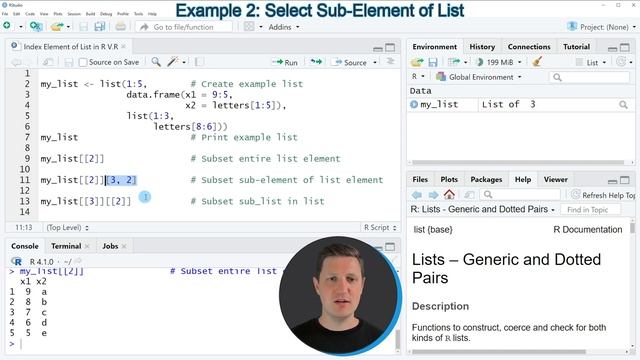Switch to the History tab
This screenshot has width=640, height=360.
[482, 47]
